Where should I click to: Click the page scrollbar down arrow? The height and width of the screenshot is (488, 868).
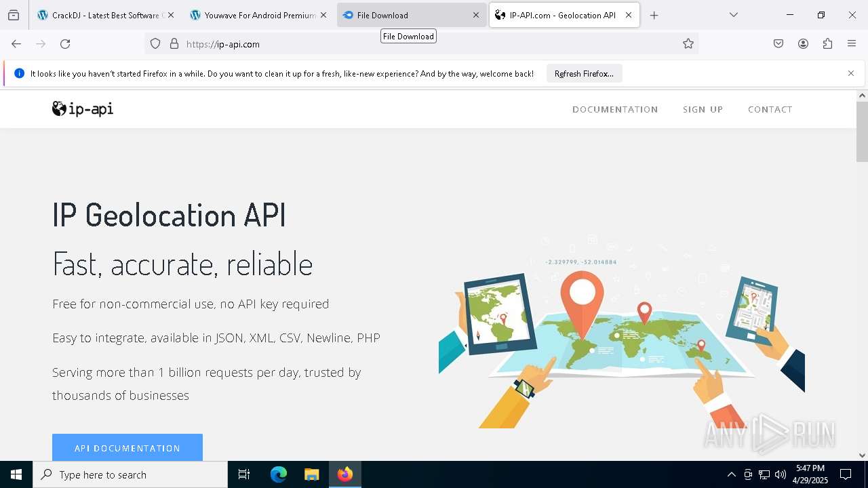862,455
